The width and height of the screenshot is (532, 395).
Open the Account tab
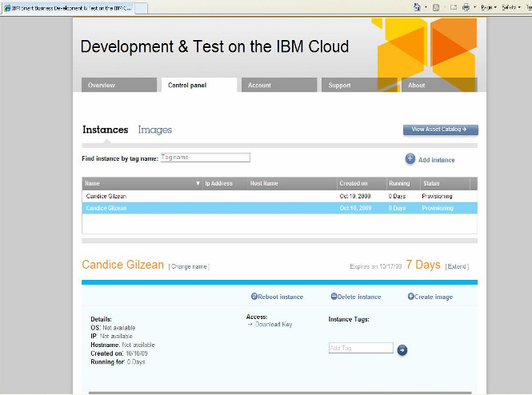(279, 85)
